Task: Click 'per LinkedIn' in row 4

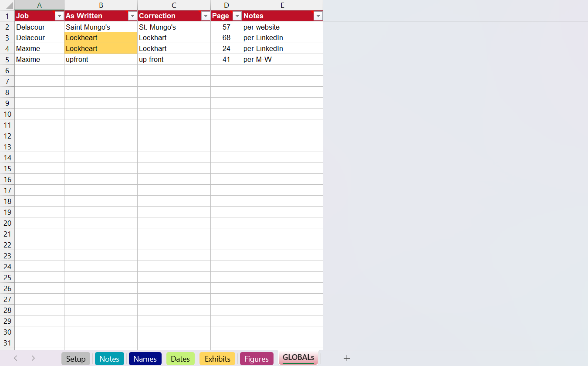Action: pos(282,49)
